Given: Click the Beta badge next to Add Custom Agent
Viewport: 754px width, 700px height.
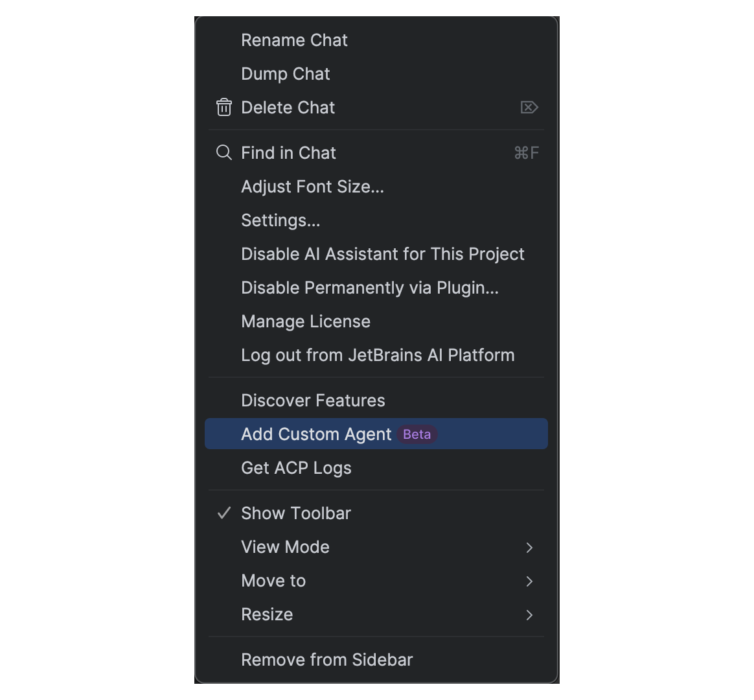Looking at the screenshot, I should pyautogui.click(x=417, y=434).
